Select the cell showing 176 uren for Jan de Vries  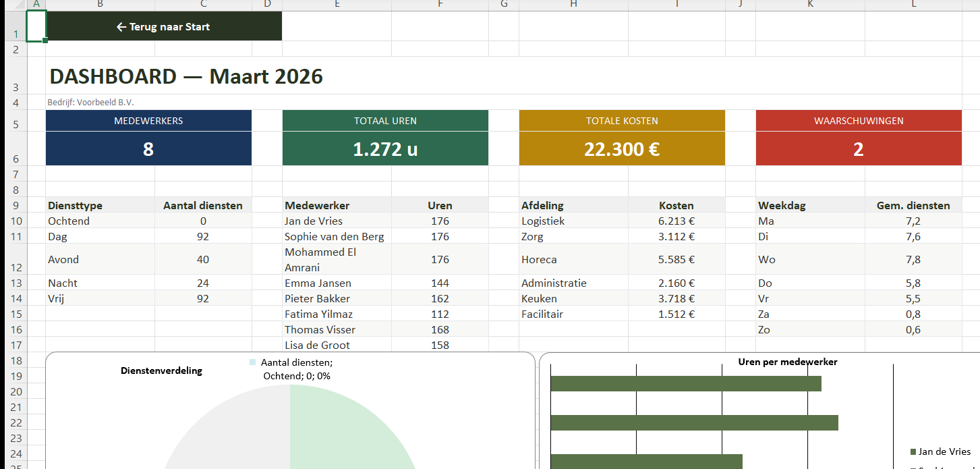(440, 221)
